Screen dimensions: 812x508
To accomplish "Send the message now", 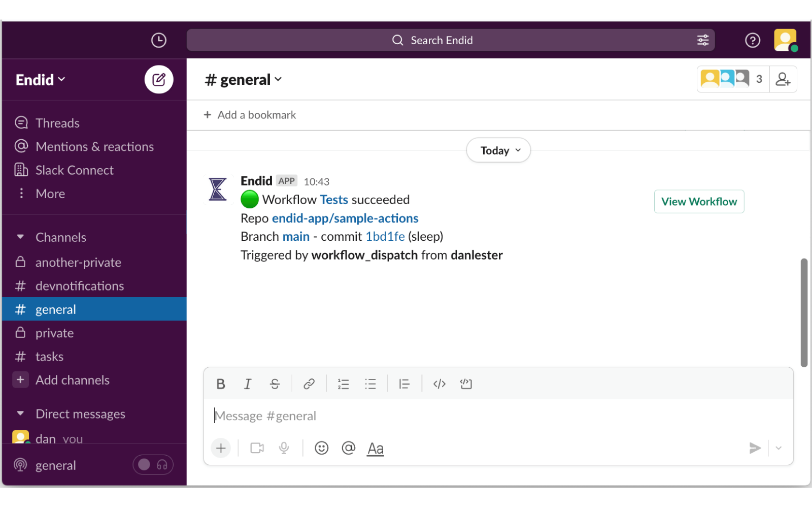I will coord(755,448).
